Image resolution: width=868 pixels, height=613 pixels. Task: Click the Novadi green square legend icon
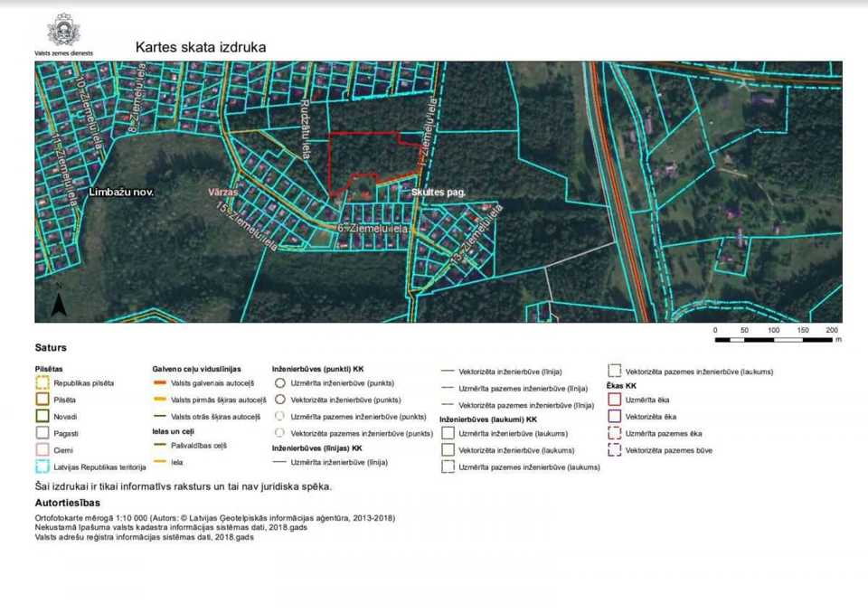(x=42, y=416)
